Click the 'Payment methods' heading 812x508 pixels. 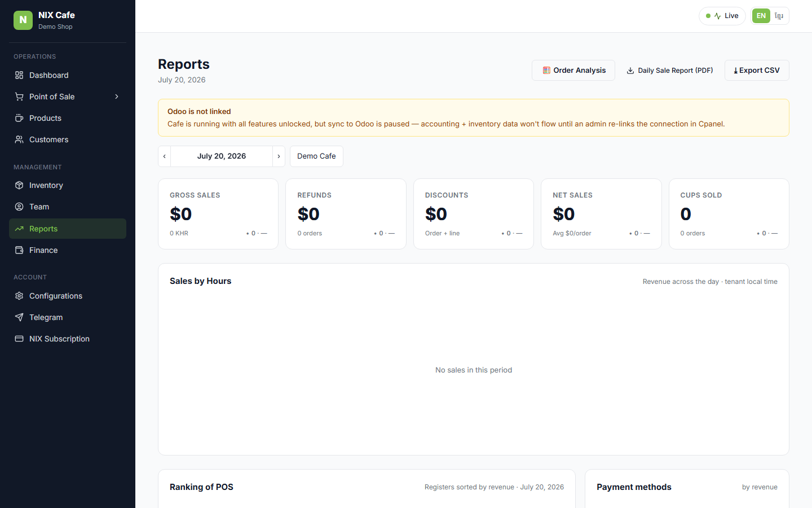point(634,487)
